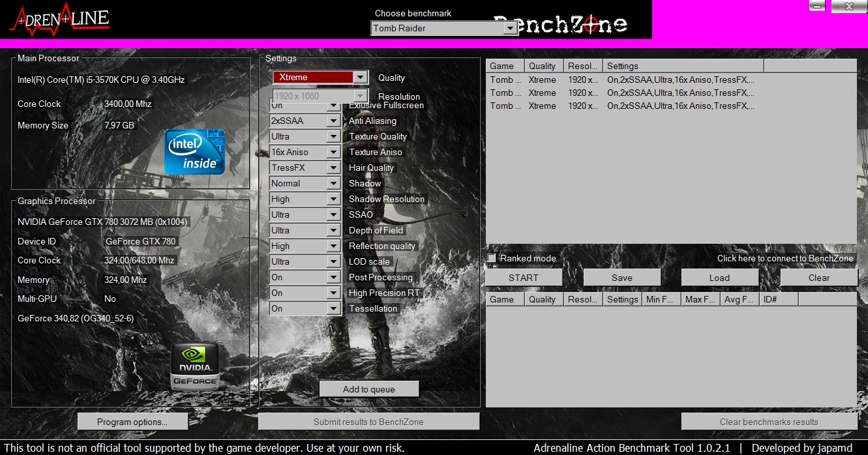
Task: Click here to connect to BenchZone
Action: [785, 259]
